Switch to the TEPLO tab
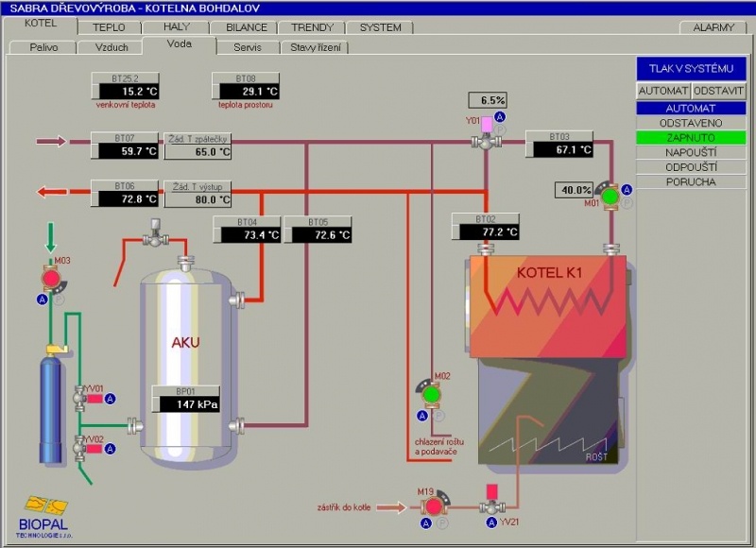This screenshot has width=756, height=548. [x=109, y=27]
